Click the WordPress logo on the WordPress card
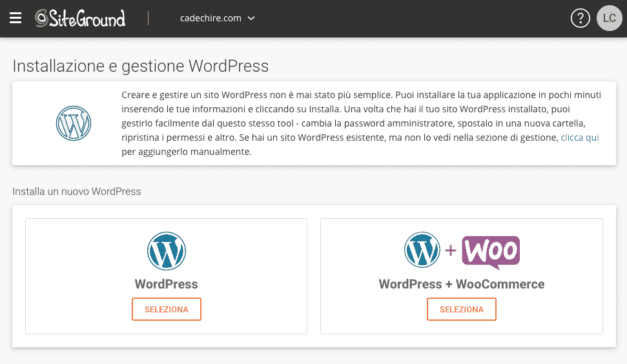Image resolution: width=627 pixels, height=364 pixels. tap(167, 251)
